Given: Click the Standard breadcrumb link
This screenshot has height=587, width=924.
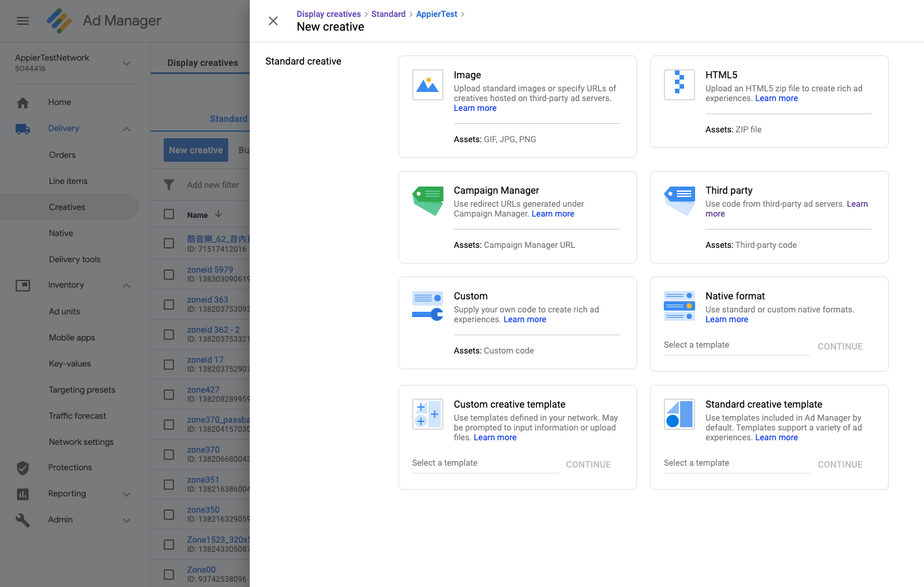Looking at the screenshot, I should pyautogui.click(x=388, y=14).
